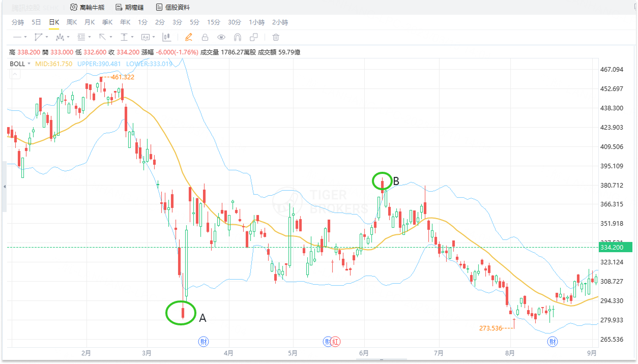The height and width of the screenshot is (364, 638).
Task: Delete drawings with the trash icon
Action: click(276, 37)
